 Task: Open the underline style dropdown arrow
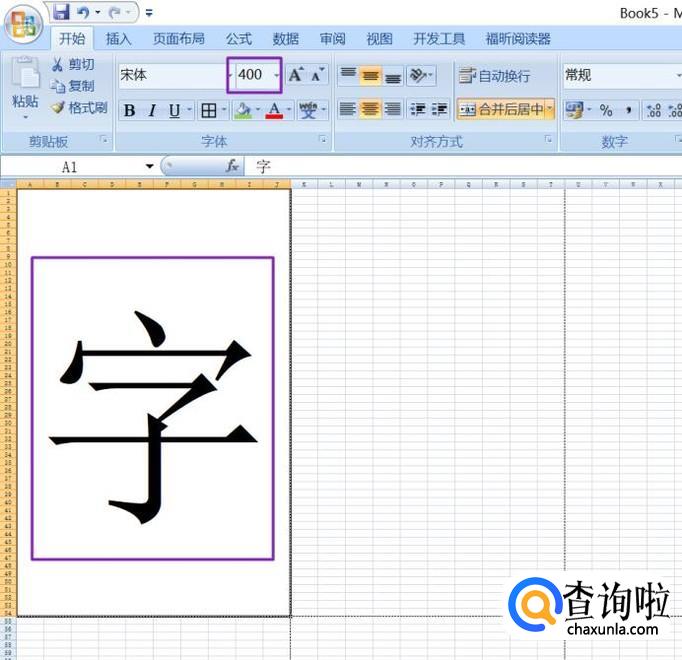click(189, 110)
